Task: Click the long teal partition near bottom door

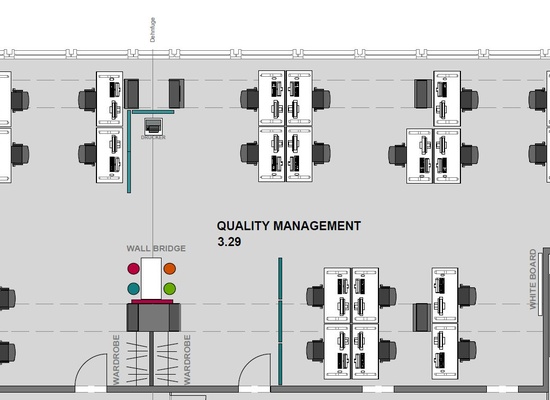Action: coord(280,321)
